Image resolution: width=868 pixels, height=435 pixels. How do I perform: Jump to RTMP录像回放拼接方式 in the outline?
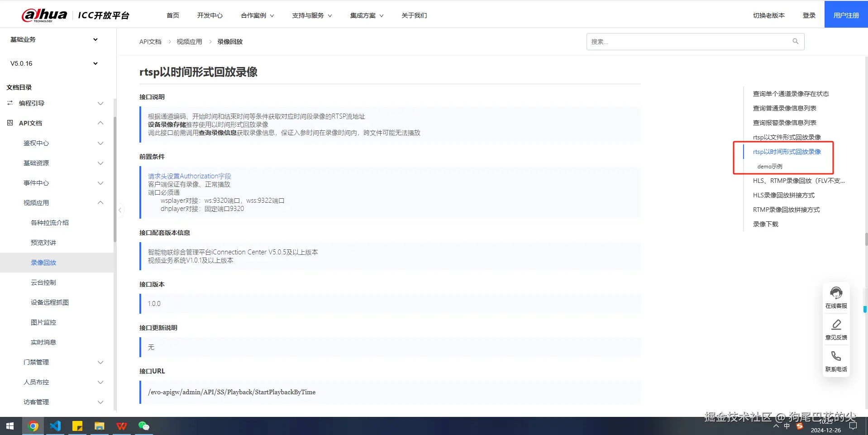[787, 210]
